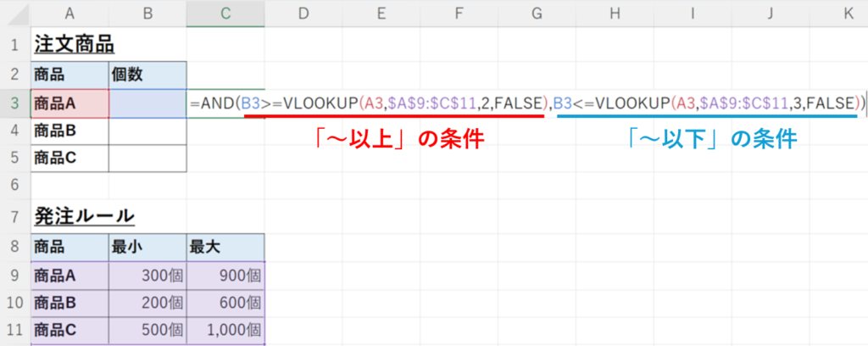This screenshot has height=346, width=868.
Task: Click the 個数 header cell
Action: (147, 75)
